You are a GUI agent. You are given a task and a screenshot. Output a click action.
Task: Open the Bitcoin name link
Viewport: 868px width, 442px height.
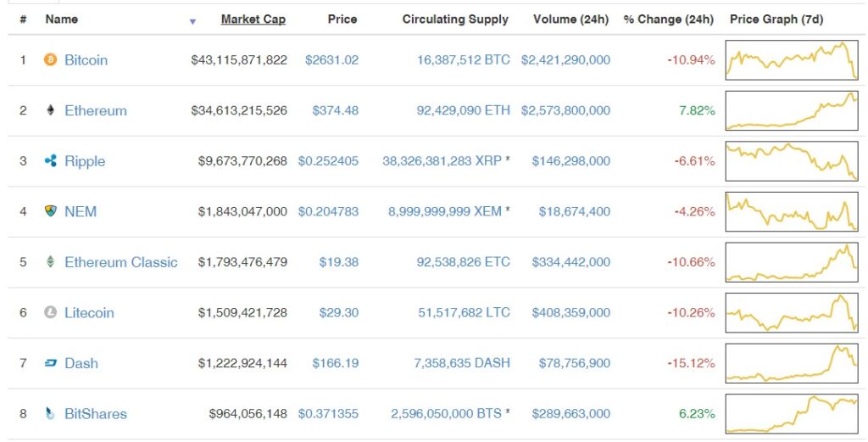(86, 60)
